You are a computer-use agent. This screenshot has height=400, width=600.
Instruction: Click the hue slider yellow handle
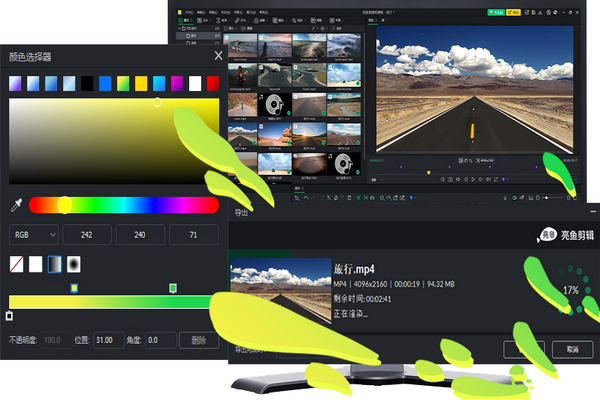click(x=64, y=205)
